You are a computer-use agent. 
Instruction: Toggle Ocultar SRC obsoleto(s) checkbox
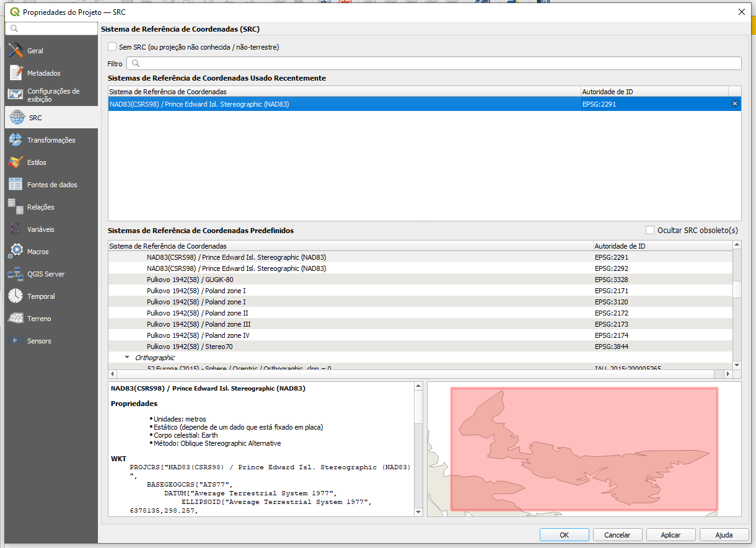tap(650, 230)
